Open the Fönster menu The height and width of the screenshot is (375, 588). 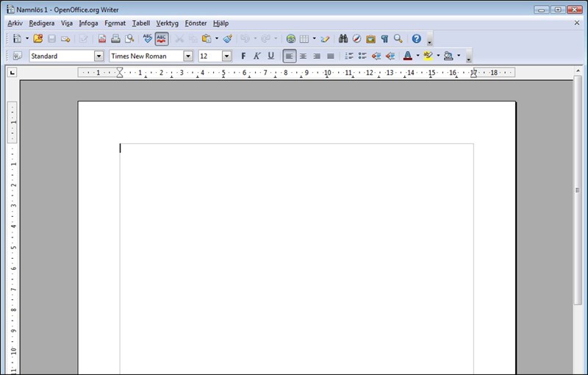196,24
